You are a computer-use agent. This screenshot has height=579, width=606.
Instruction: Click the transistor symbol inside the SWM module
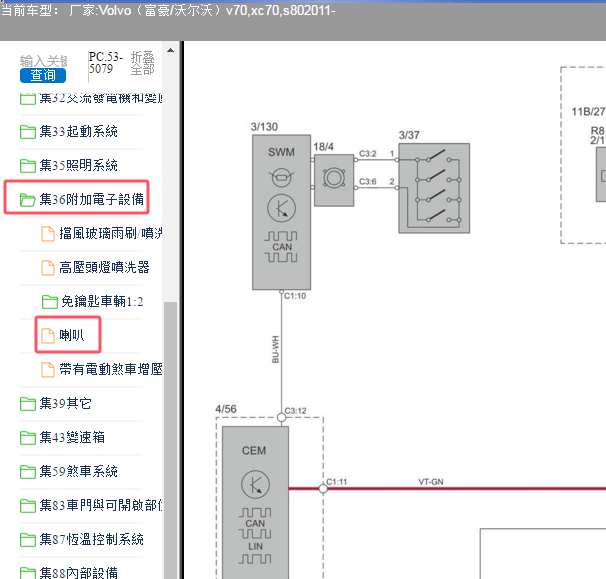click(x=281, y=208)
